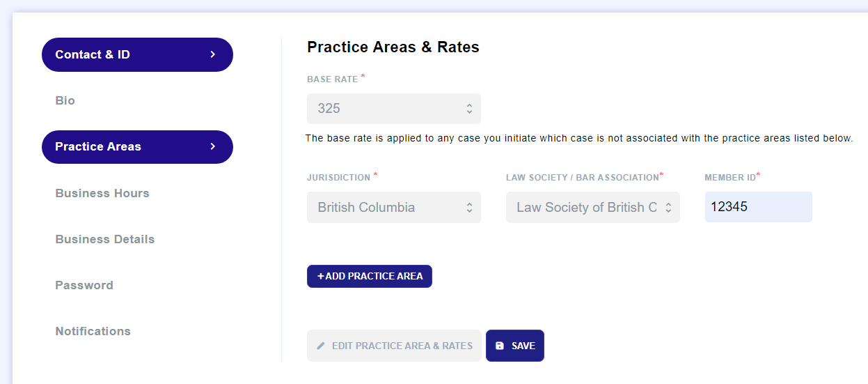The image size is (868, 384).
Task: Click the arrows icon in Law Society field
Action: point(668,207)
